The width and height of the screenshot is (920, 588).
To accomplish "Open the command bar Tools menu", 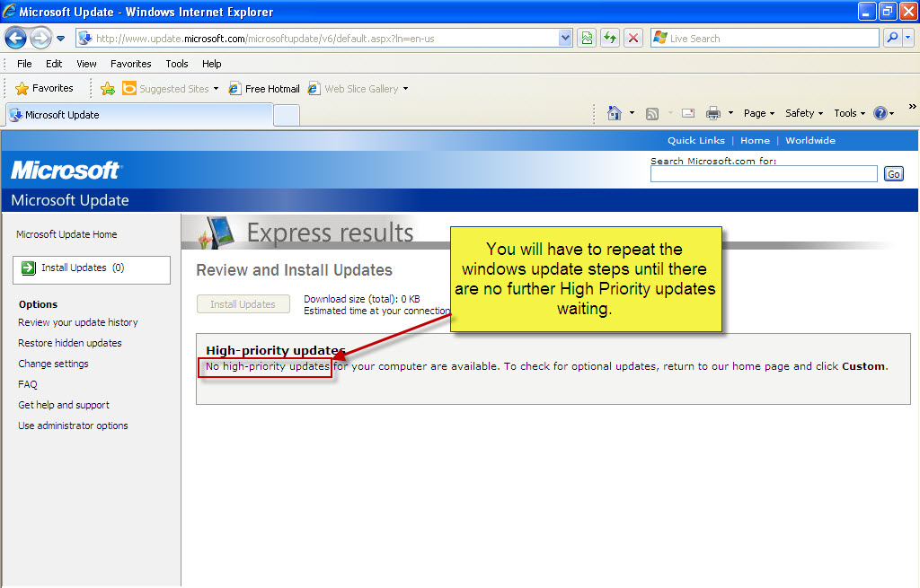I will (850, 113).
